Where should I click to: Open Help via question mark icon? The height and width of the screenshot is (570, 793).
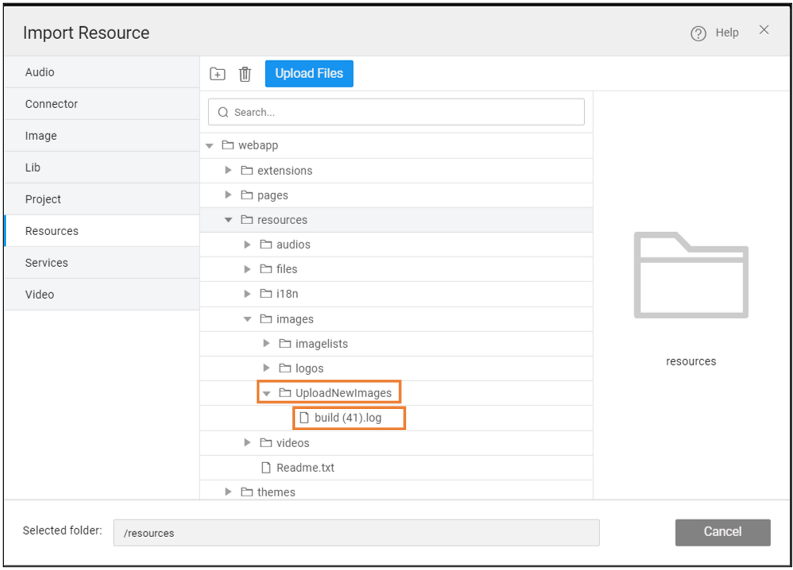click(x=698, y=33)
